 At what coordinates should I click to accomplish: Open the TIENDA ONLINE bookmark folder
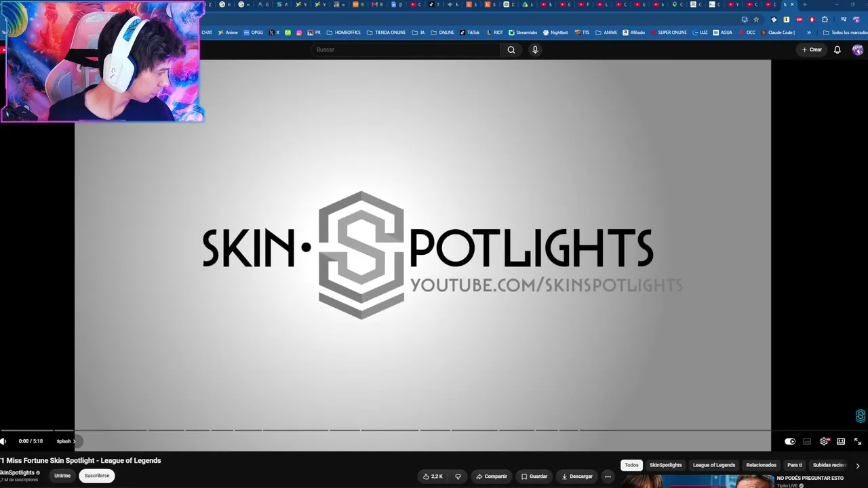(386, 33)
